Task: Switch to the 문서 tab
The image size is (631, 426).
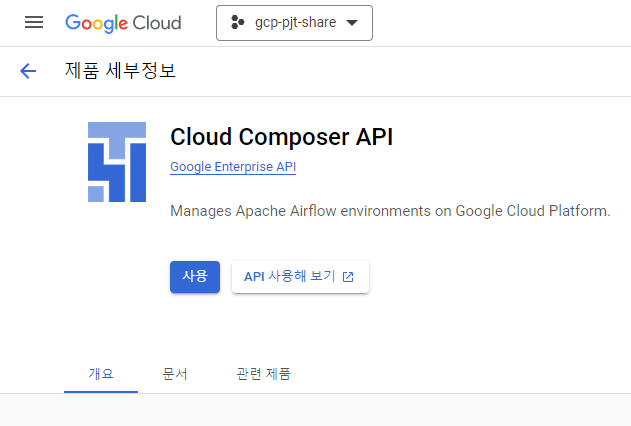Action: tap(175, 374)
